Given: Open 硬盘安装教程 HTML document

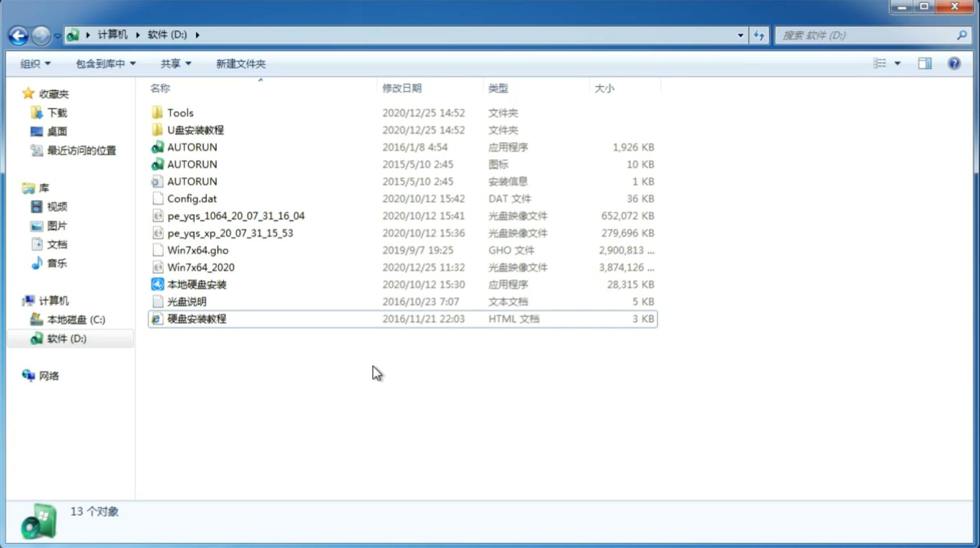Looking at the screenshot, I should click(x=196, y=318).
